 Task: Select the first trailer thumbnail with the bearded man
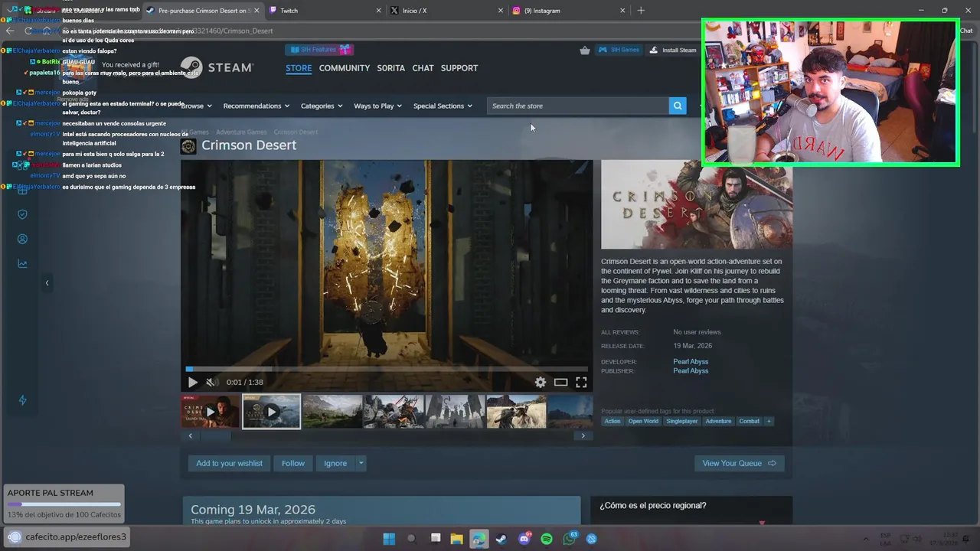click(x=210, y=412)
